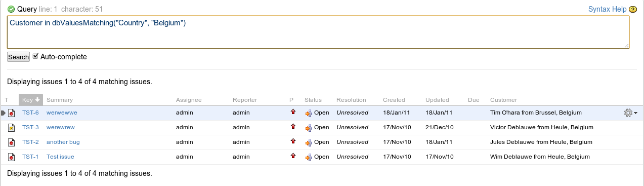
Task: Sort by the Summary column header
Action: [x=60, y=100]
